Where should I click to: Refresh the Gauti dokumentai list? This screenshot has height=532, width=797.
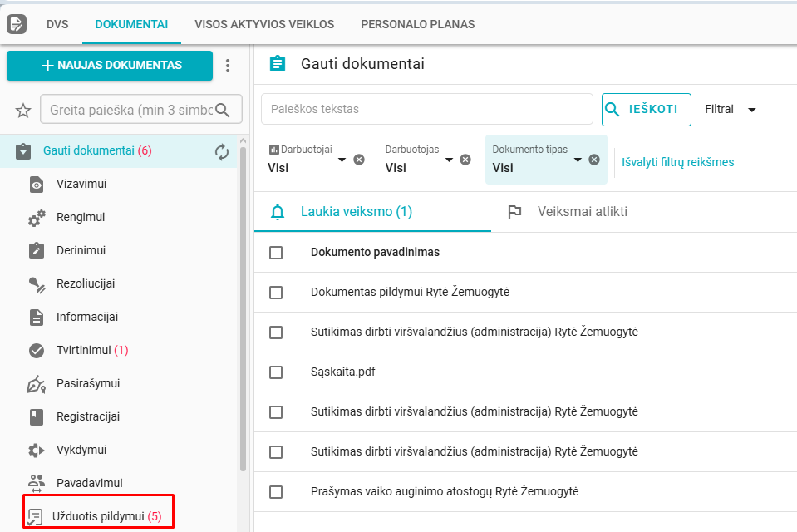[x=221, y=151]
